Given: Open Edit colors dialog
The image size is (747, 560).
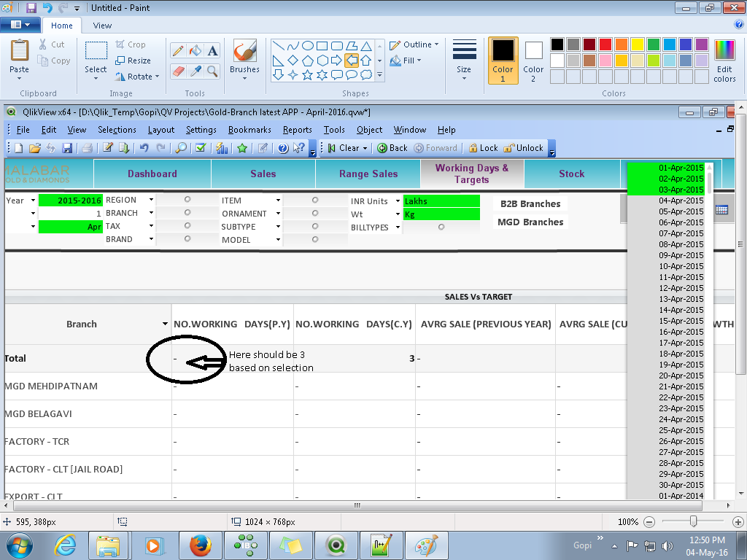Looking at the screenshot, I should coord(724,61).
